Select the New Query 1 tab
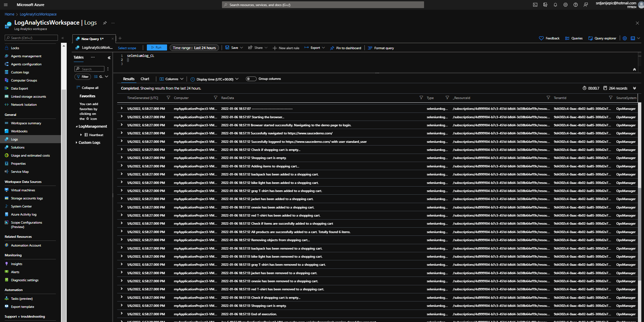Screen dimensions: 644x322 point(92,39)
